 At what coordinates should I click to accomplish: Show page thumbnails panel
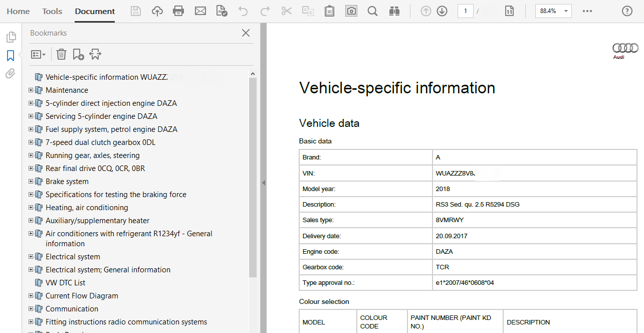pyautogui.click(x=10, y=37)
